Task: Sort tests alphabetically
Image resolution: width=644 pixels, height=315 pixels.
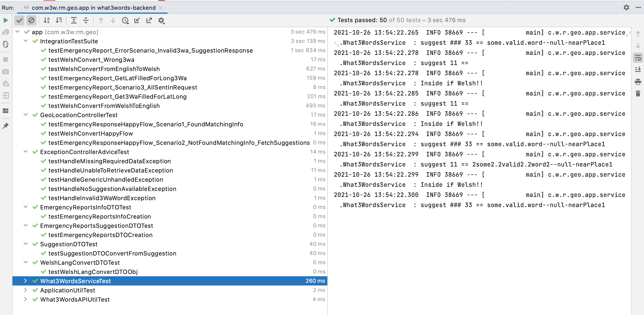Action: coord(46,20)
